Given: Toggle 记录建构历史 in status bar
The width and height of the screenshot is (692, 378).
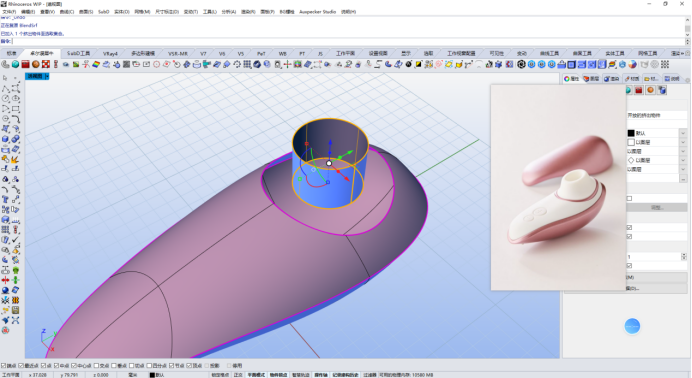Looking at the screenshot, I should click(x=346, y=375).
